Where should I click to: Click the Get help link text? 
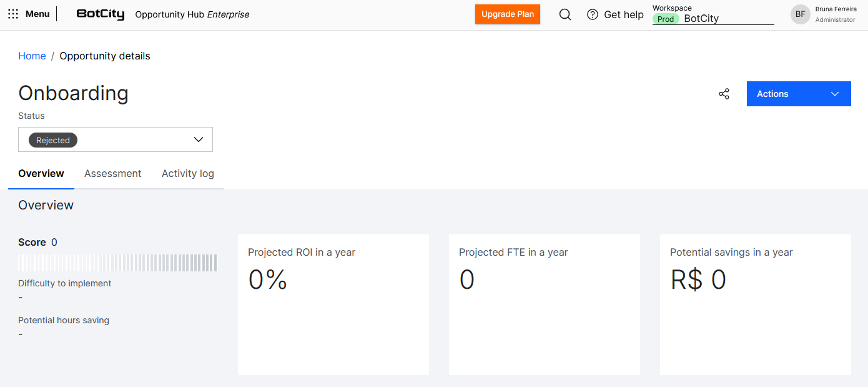click(x=624, y=14)
